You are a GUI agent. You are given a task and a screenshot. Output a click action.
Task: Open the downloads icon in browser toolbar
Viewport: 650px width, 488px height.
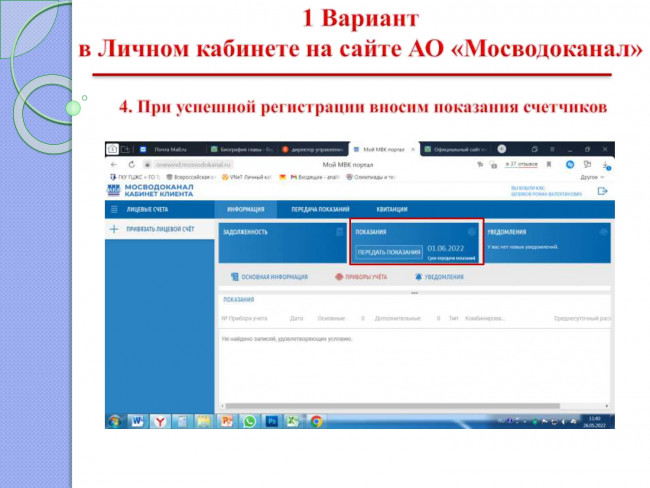(x=606, y=165)
